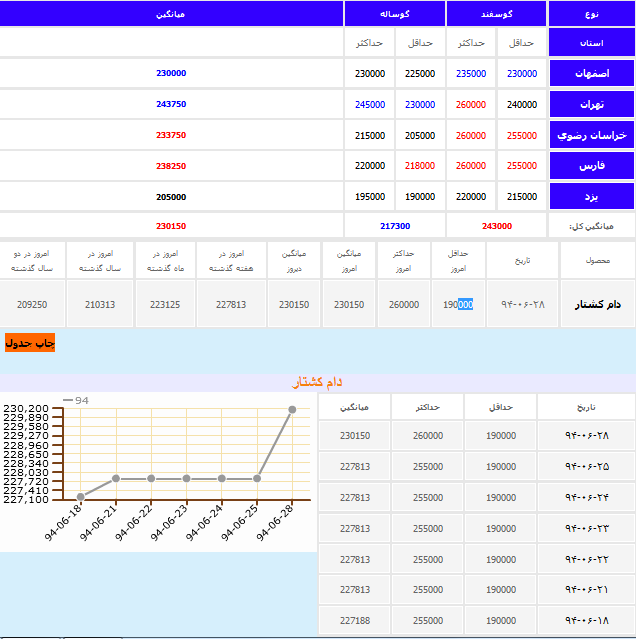Image resolution: width=636 pixels, height=639 pixels.
Task: Click the ۹۴-۰۶-۲۵ date row
Action: [587, 466]
